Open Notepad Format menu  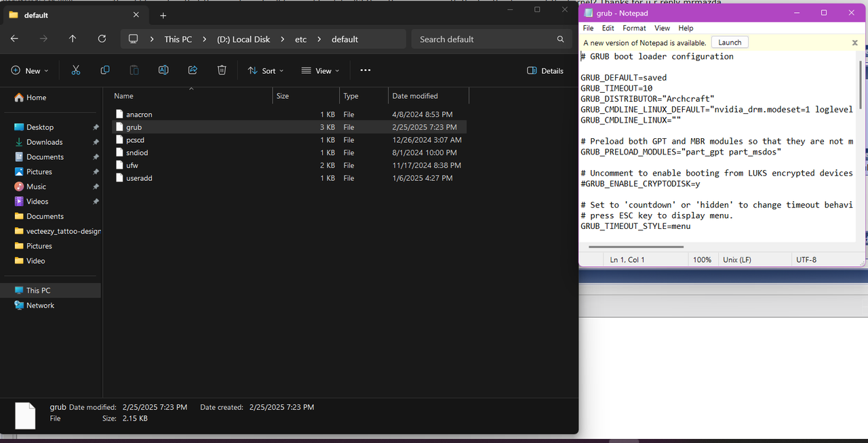coord(634,28)
